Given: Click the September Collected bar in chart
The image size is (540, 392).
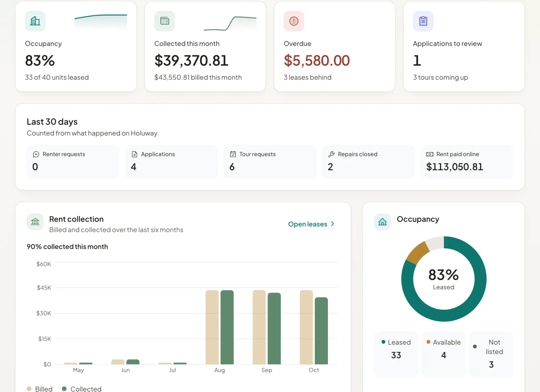Looking at the screenshot, I should (x=274, y=329).
